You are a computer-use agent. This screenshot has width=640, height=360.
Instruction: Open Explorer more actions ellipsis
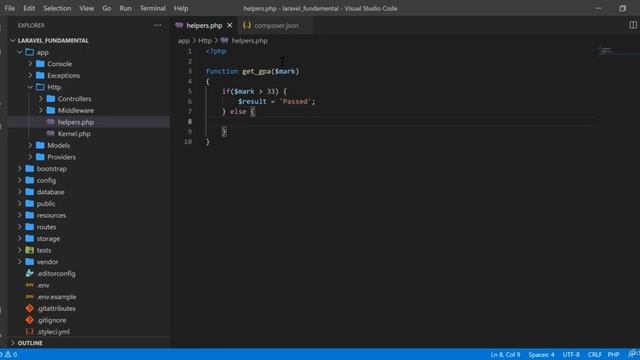click(x=157, y=25)
